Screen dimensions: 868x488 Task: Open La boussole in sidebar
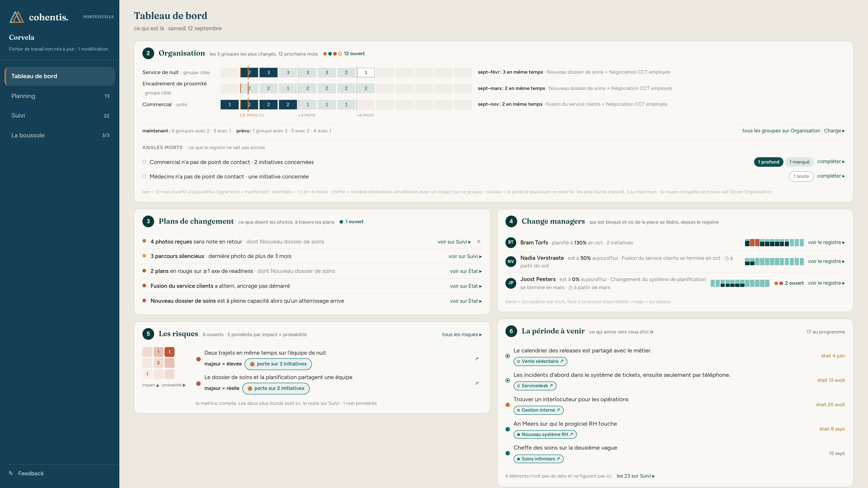(x=60, y=135)
